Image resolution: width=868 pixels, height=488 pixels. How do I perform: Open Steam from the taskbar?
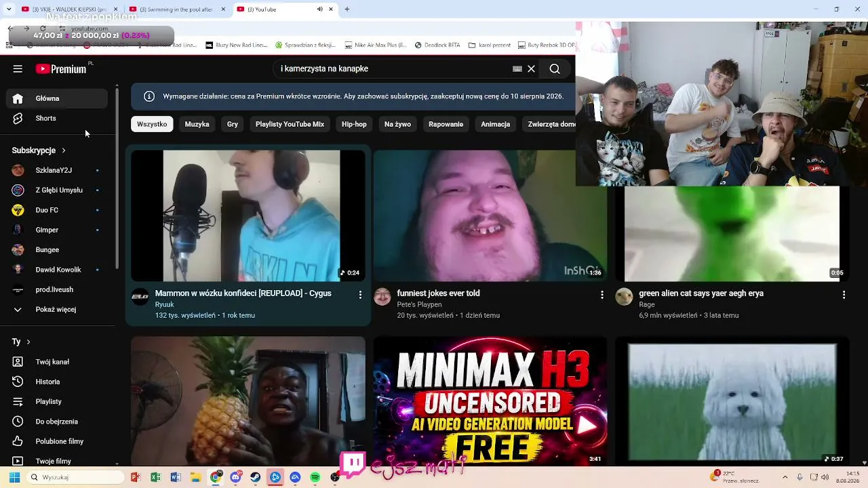click(x=255, y=477)
